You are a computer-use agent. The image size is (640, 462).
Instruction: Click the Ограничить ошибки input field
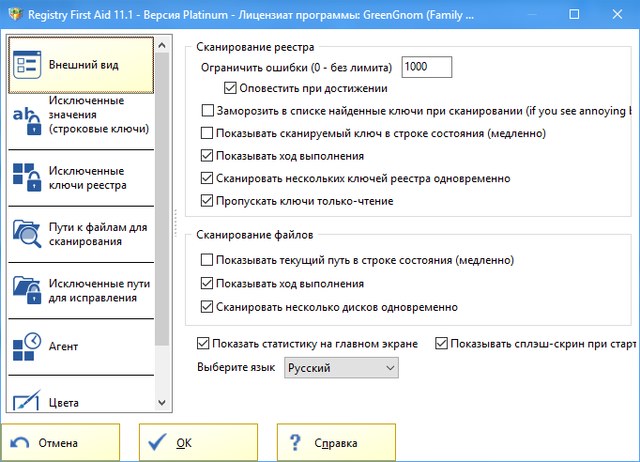pos(426,67)
